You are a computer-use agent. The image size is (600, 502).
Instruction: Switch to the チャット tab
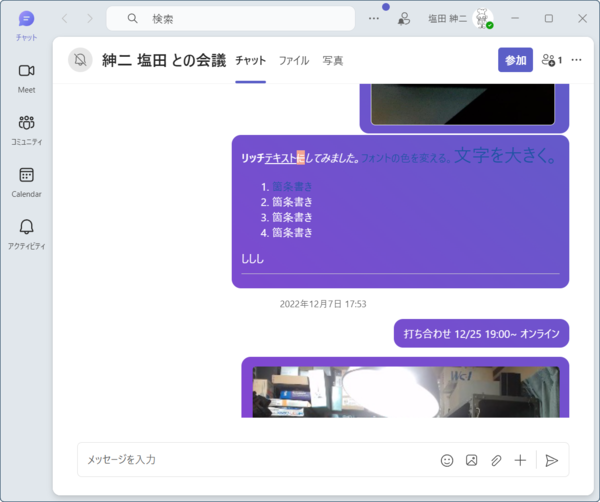tap(251, 60)
